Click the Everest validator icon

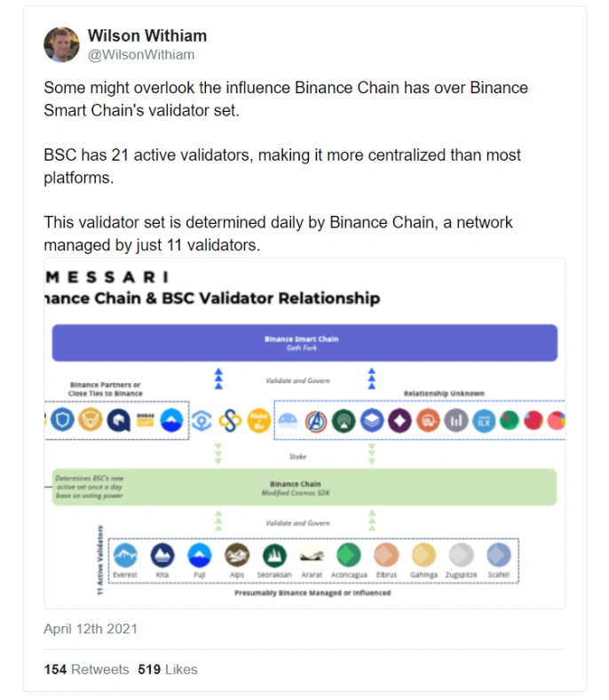pyautogui.click(x=124, y=555)
